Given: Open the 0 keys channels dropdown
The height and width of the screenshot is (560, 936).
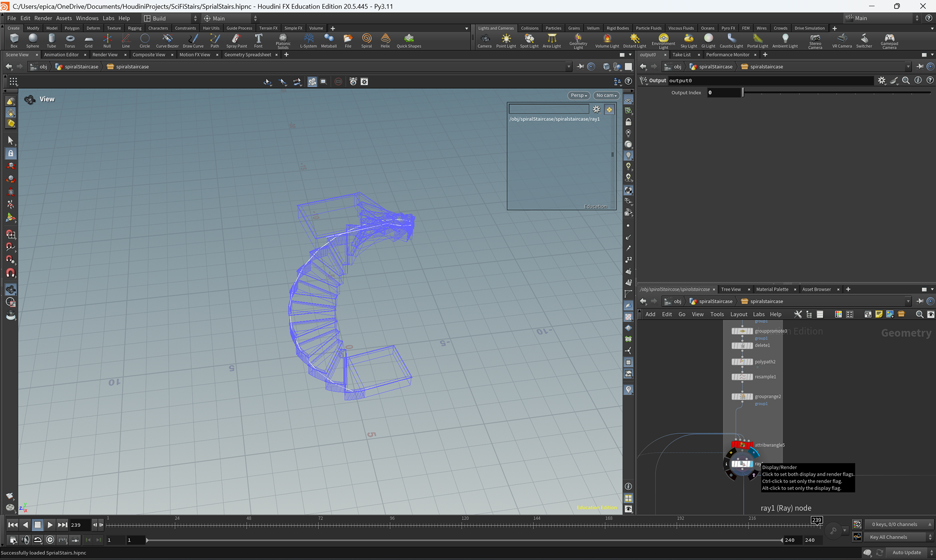Looking at the screenshot, I should point(899,524).
